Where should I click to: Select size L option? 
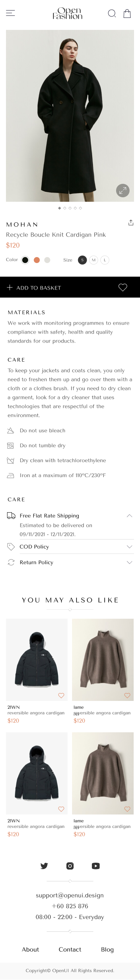pos(105,260)
